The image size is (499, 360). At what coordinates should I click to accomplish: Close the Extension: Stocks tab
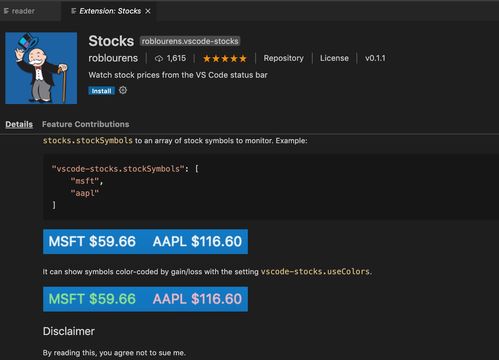tap(148, 11)
